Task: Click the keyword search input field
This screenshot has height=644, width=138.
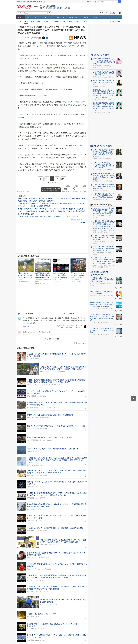Action: [32, 13]
